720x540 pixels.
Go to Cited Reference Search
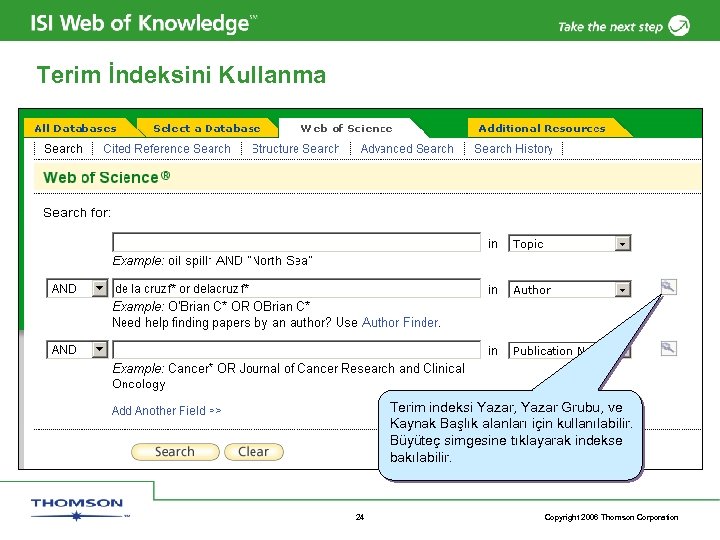click(167, 149)
